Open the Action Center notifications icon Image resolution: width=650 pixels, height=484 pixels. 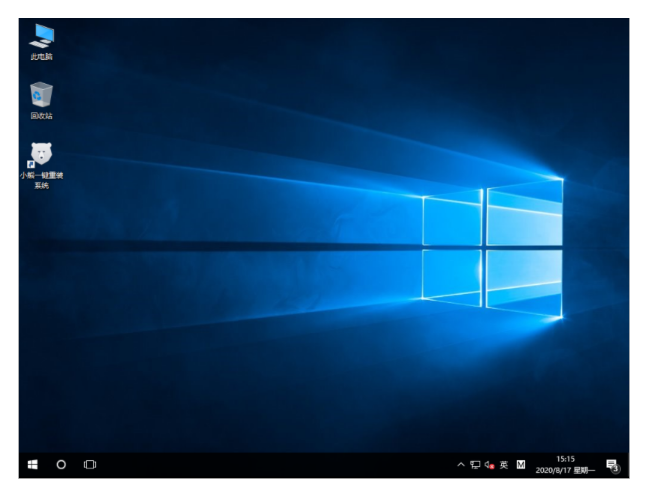pyautogui.click(x=613, y=465)
